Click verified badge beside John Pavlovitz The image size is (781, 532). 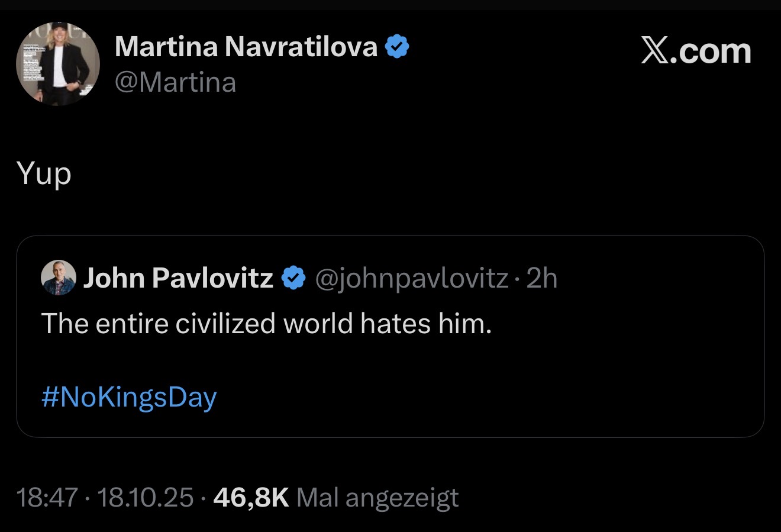293,278
